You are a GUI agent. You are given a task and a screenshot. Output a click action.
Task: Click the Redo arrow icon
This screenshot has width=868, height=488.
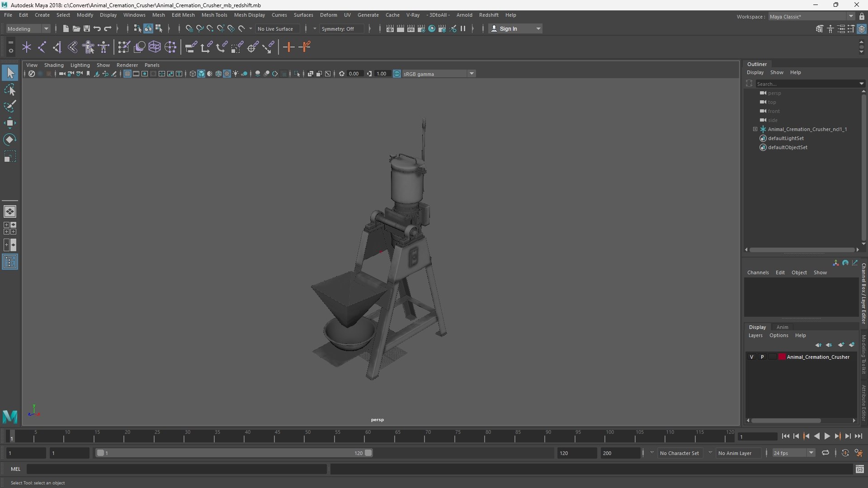coord(108,28)
